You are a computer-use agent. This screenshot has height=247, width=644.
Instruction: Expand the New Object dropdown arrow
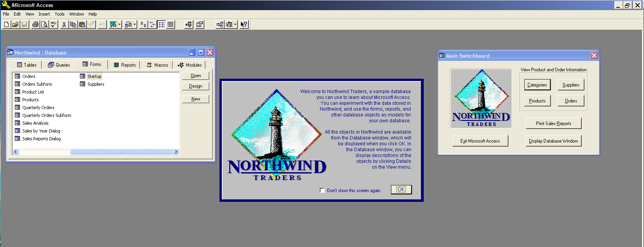[x=235, y=25]
